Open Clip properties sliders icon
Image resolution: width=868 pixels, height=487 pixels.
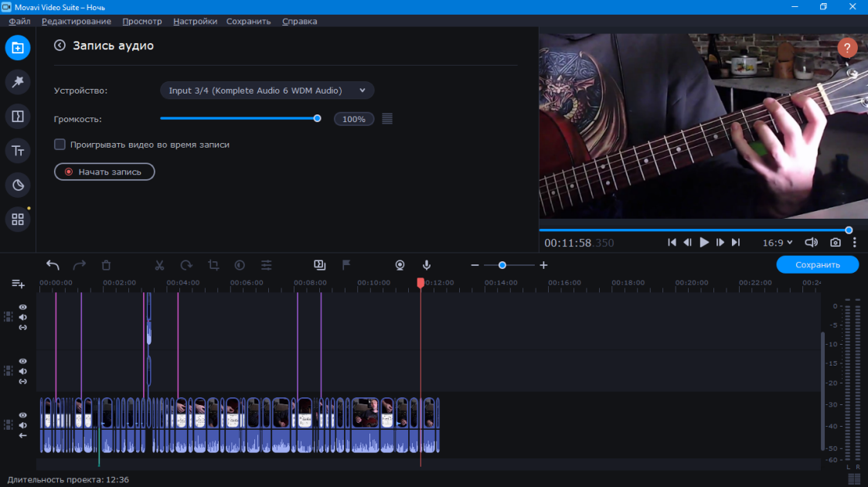tap(266, 265)
